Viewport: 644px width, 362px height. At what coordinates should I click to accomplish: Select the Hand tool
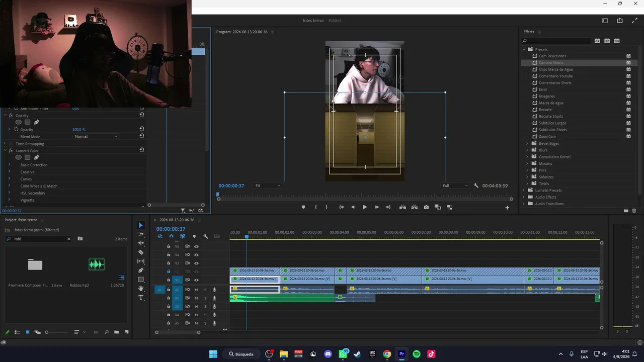pyautogui.click(x=141, y=289)
